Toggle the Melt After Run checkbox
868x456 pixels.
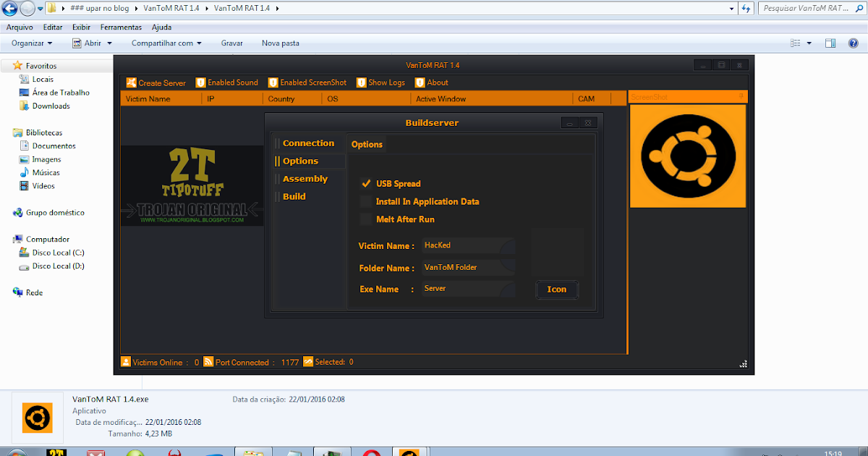coord(366,219)
